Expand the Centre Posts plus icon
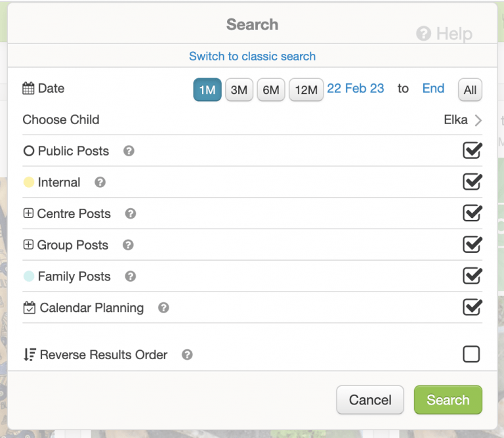Image resolution: width=504 pixels, height=438 pixels. click(28, 214)
